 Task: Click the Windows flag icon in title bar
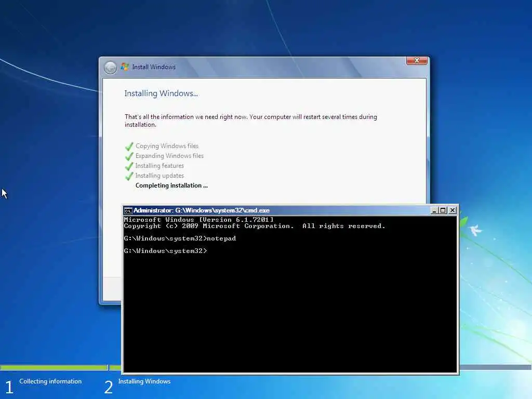point(125,67)
